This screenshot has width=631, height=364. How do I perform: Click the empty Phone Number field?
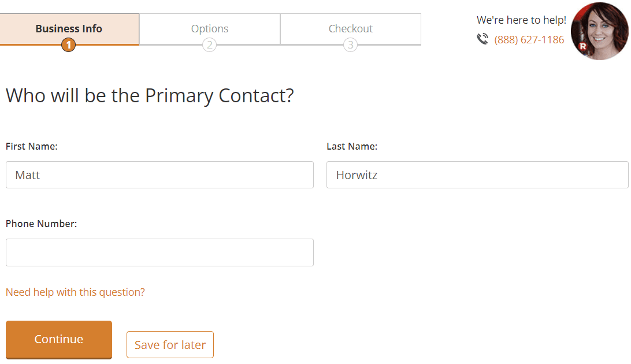tap(159, 252)
